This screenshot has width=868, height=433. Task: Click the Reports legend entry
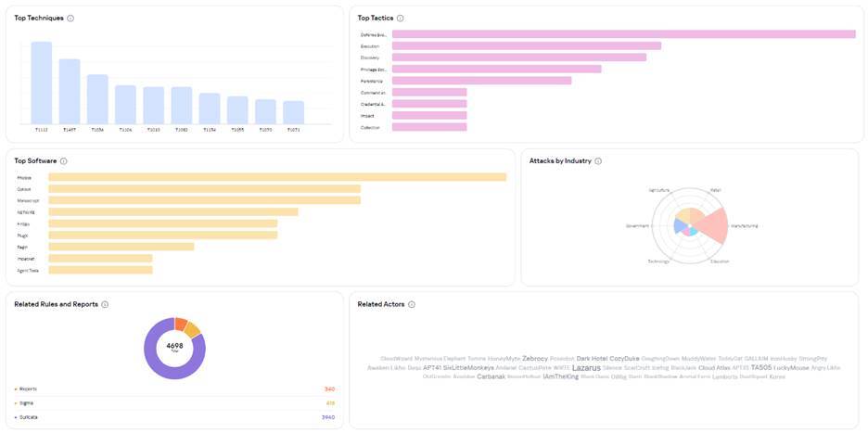(x=28, y=389)
